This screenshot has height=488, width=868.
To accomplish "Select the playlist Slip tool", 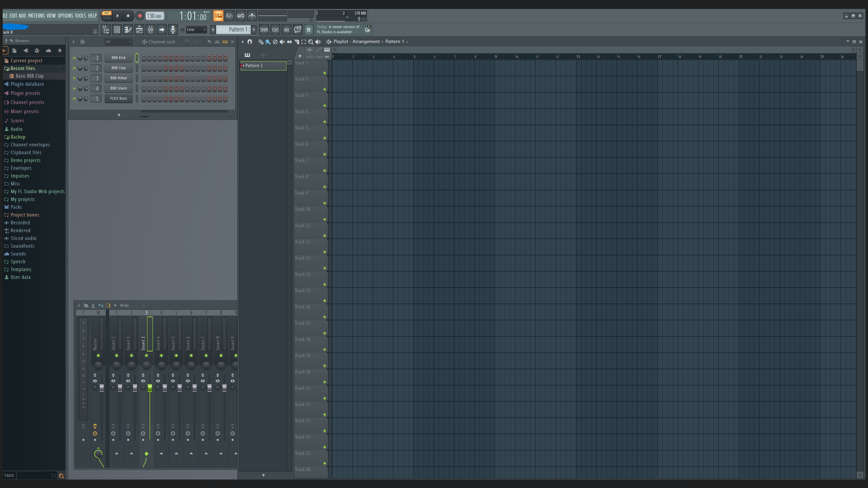I will pos(289,42).
